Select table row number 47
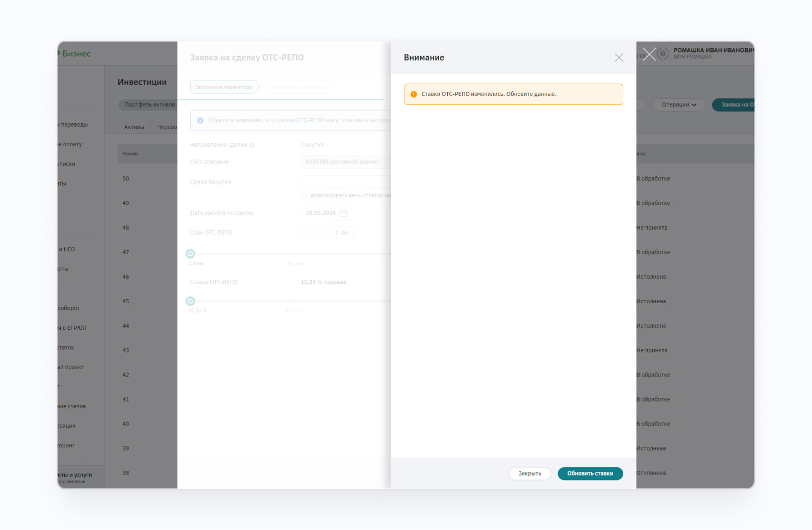The width and height of the screenshot is (812, 530). (125, 252)
